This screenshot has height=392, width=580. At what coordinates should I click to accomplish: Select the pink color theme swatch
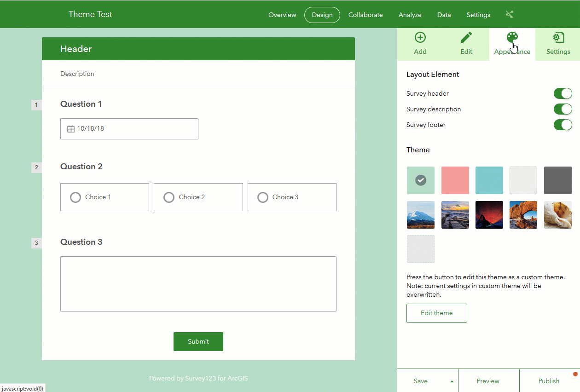point(455,180)
